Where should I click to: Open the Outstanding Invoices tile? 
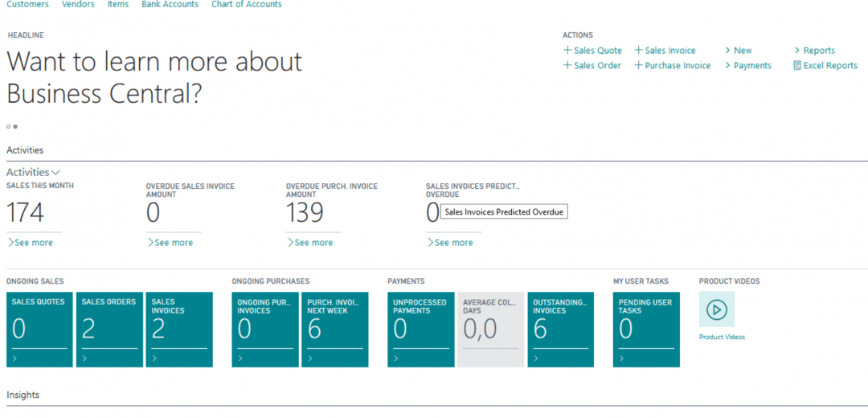[560, 330]
